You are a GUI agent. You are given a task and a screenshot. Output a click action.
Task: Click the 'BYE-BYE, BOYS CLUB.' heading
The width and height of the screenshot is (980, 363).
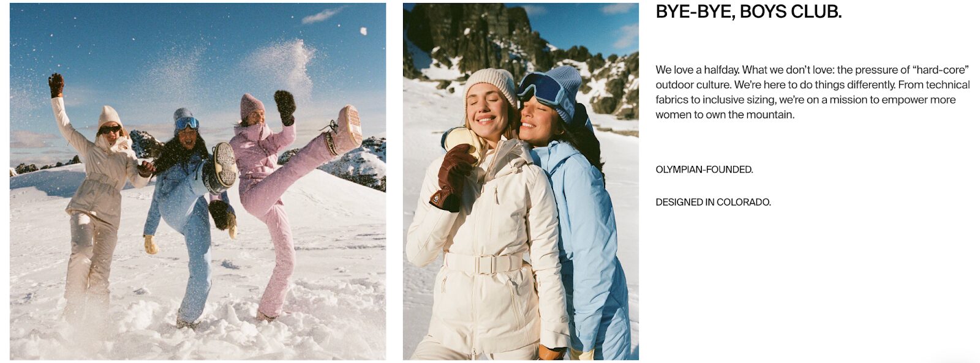pyautogui.click(x=748, y=12)
